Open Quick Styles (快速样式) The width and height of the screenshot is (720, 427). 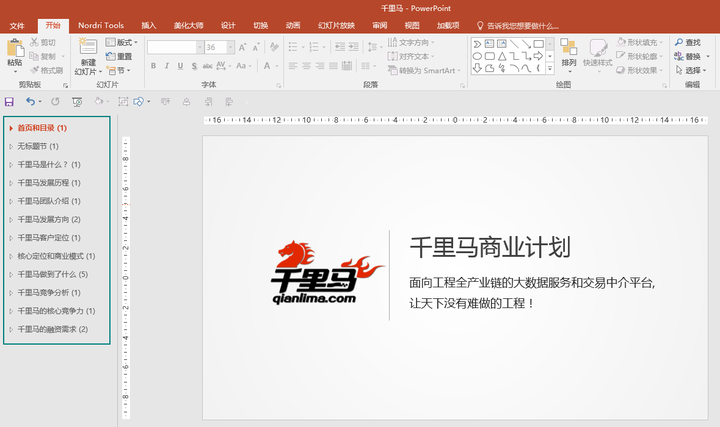point(597,55)
